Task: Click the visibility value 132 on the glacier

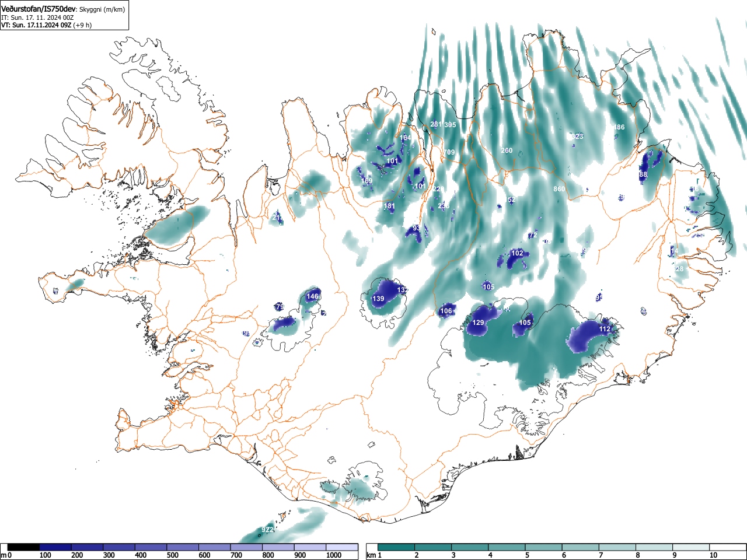Action: pos(403,290)
